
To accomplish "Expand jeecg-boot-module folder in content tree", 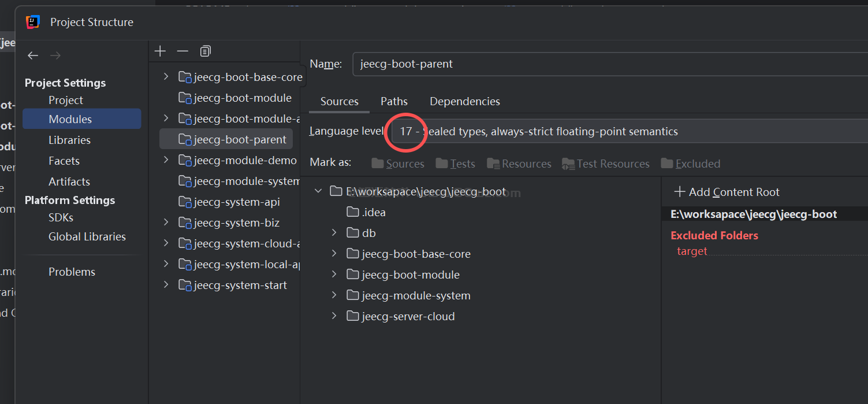I will click(334, 274).
